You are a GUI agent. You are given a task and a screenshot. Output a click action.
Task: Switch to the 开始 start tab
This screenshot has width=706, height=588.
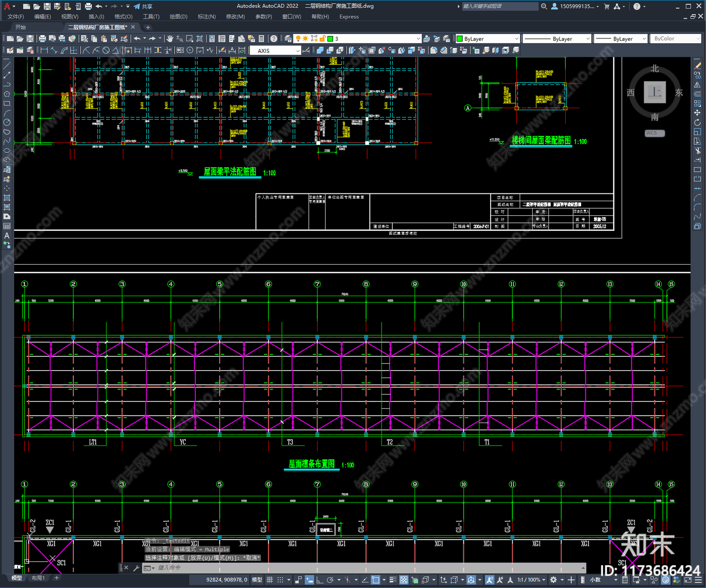pos(20,27)
